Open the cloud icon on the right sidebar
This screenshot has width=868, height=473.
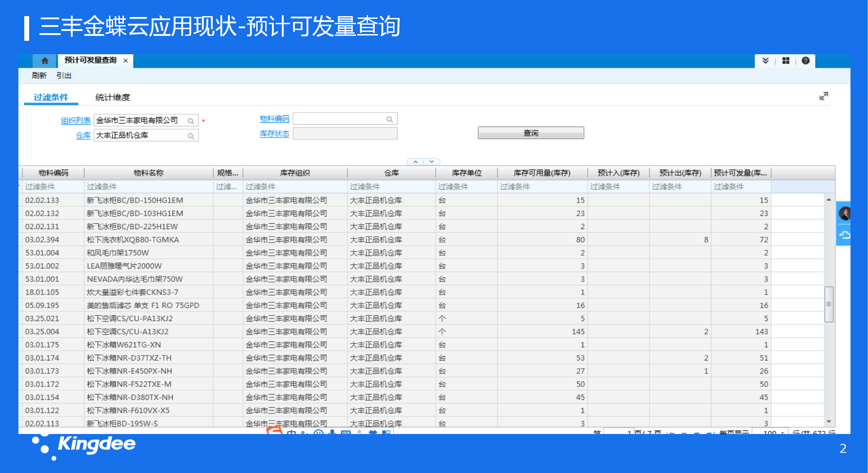point(844,235)
